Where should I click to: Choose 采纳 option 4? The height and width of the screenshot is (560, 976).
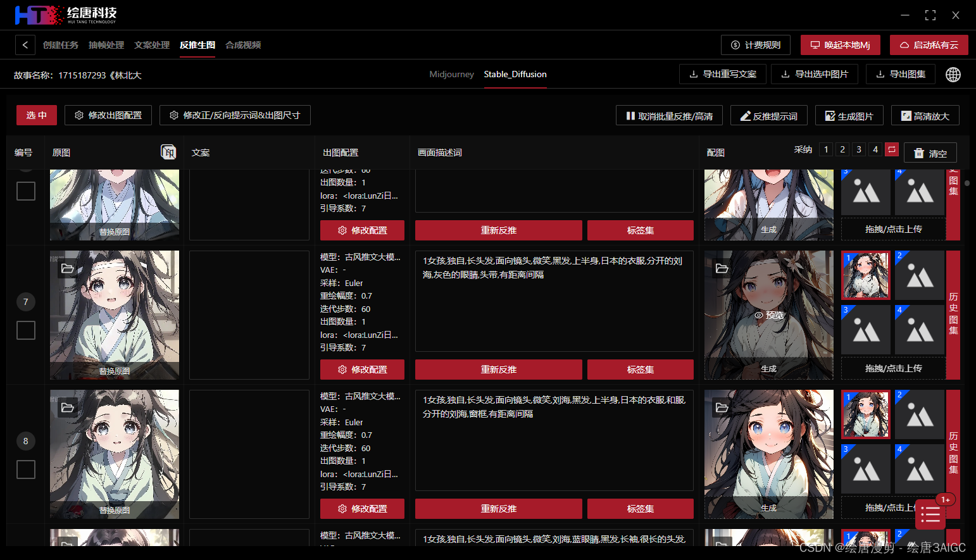875,149
